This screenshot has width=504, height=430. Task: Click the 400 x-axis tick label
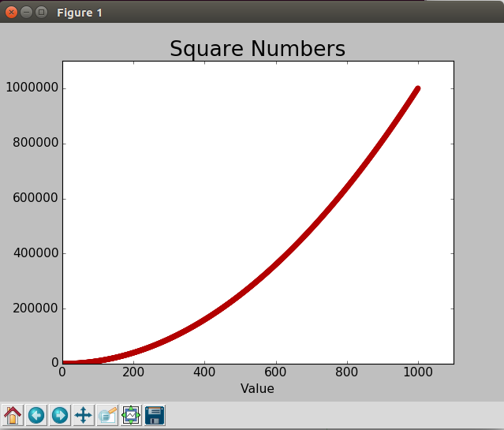point(204,372)
